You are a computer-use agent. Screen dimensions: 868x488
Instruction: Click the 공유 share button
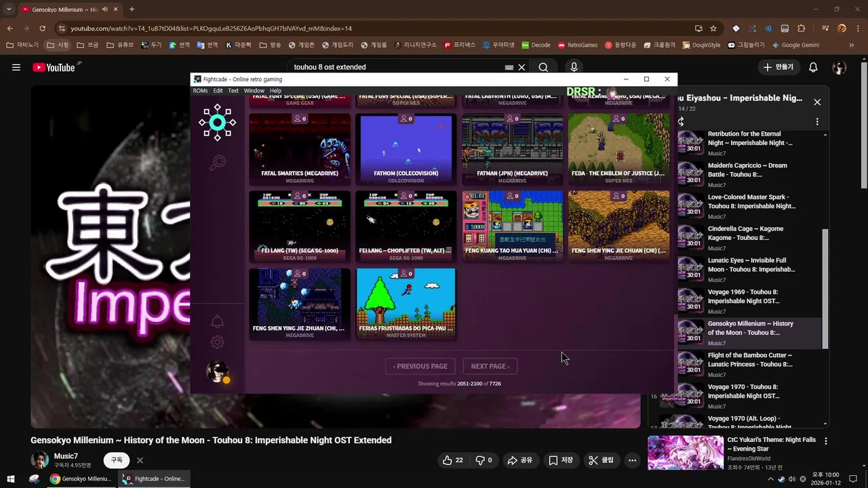click(520, 460)
